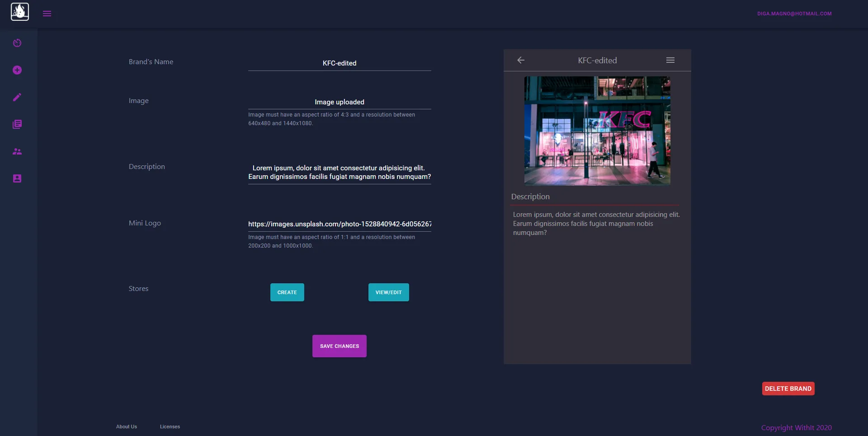This screenshot has width=868, height=436.
Task: Click the Mini Logo URL field
Action: coord(340,224)
